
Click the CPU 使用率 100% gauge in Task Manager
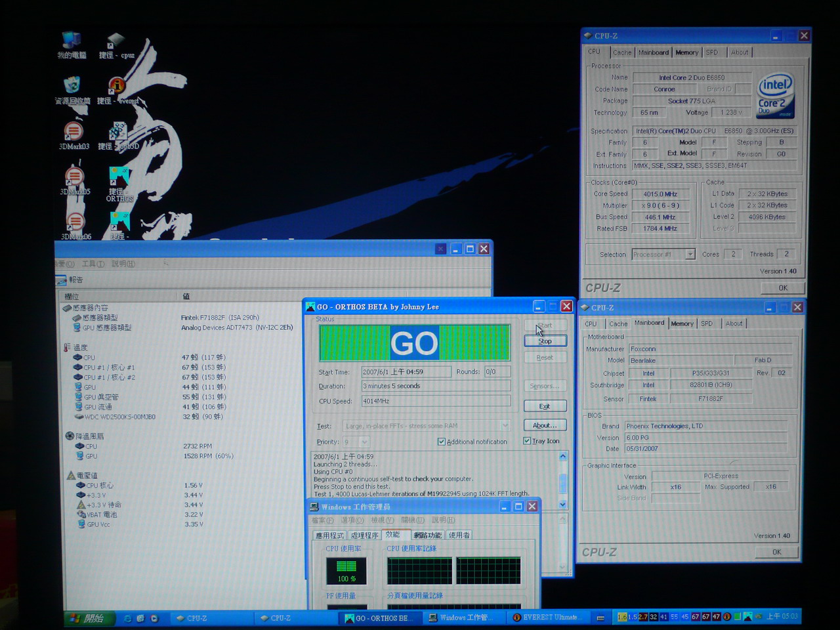pyautogui.click(x=346, y=571)
